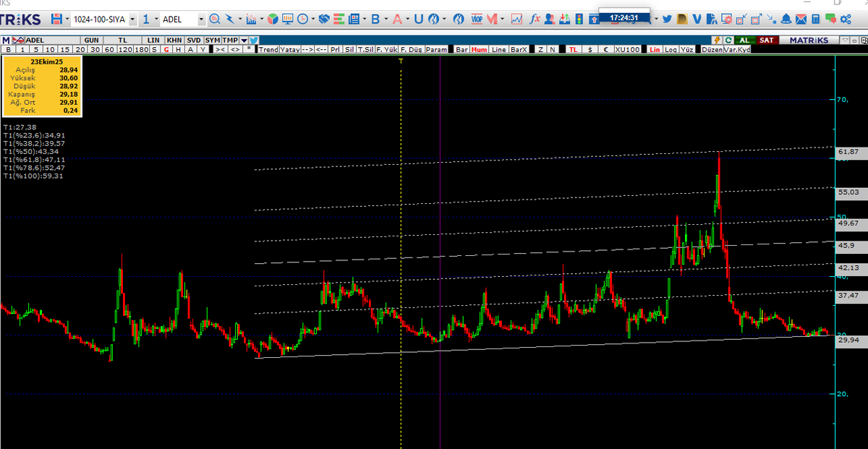The image size is (868, 449).
Task: Click the save (floppy disk) icon
Action: (56, 20)
